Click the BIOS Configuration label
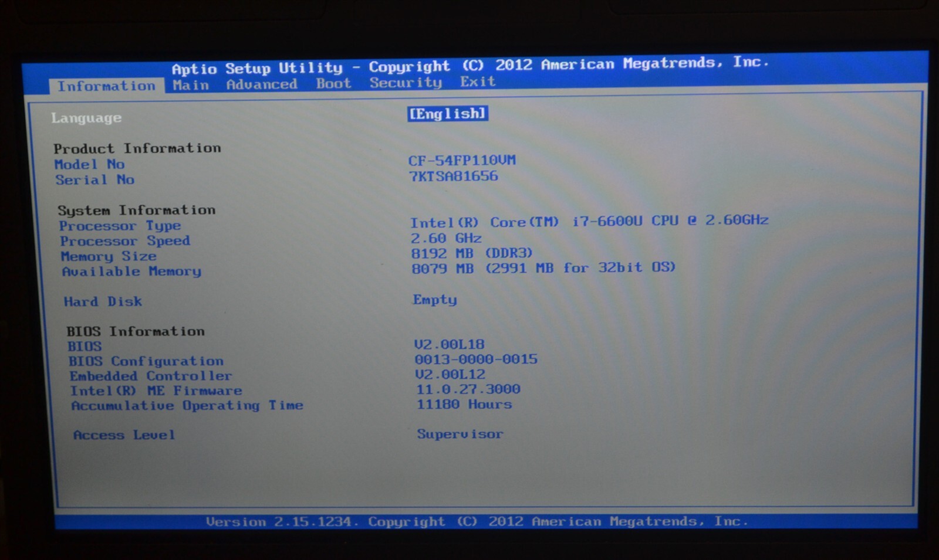The image size is (939, 560). point(146,361)
